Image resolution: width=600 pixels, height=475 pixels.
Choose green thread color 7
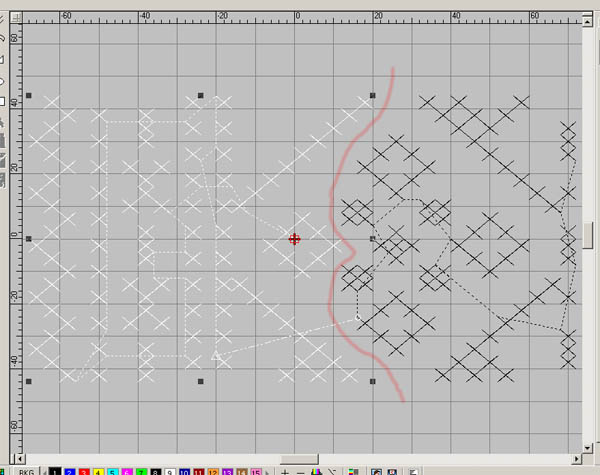141,472
